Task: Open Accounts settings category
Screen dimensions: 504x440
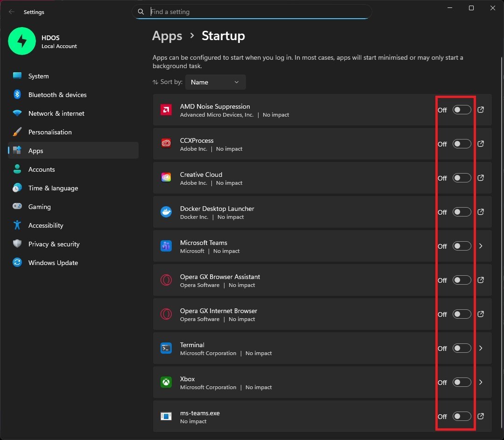Action: 73,169
